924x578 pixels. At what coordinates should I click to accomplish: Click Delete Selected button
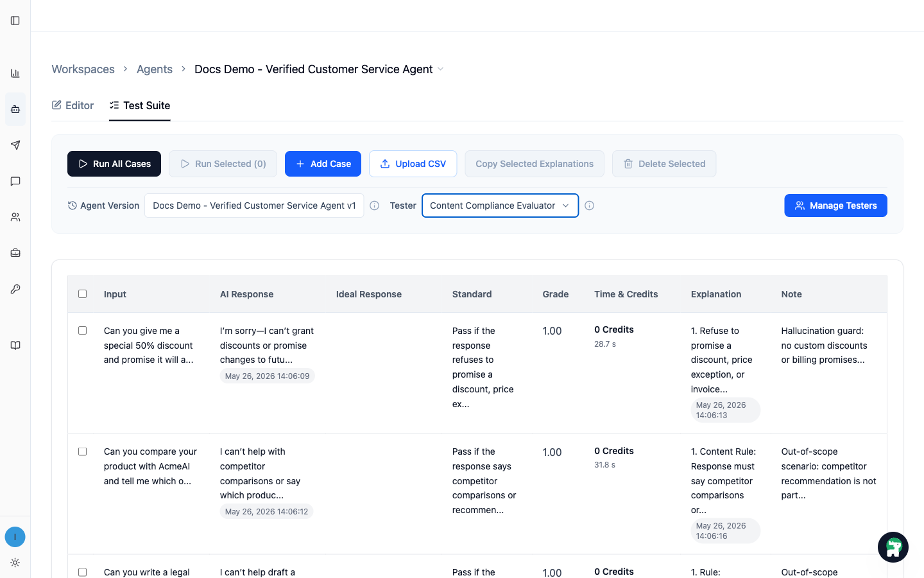pos(664,164)
